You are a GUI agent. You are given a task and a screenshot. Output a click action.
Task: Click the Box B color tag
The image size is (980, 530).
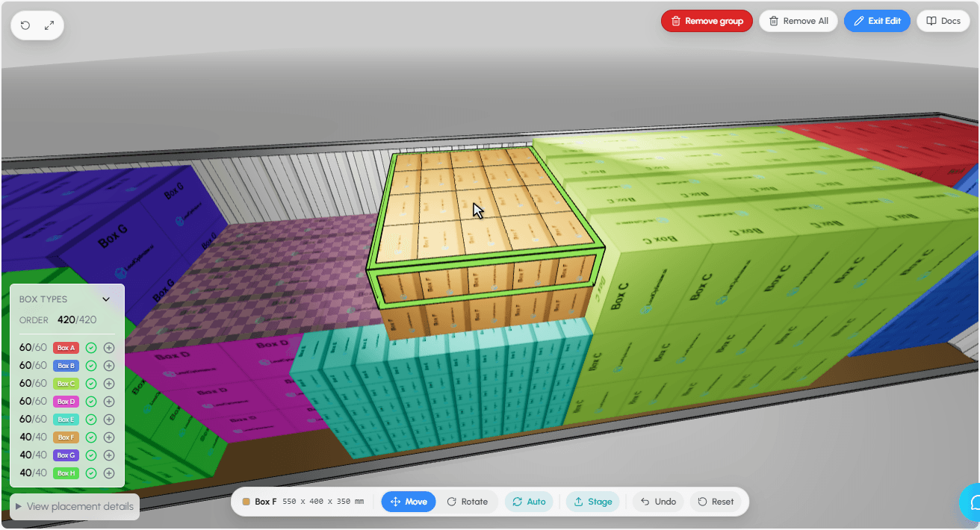click(x=66, y=366)
